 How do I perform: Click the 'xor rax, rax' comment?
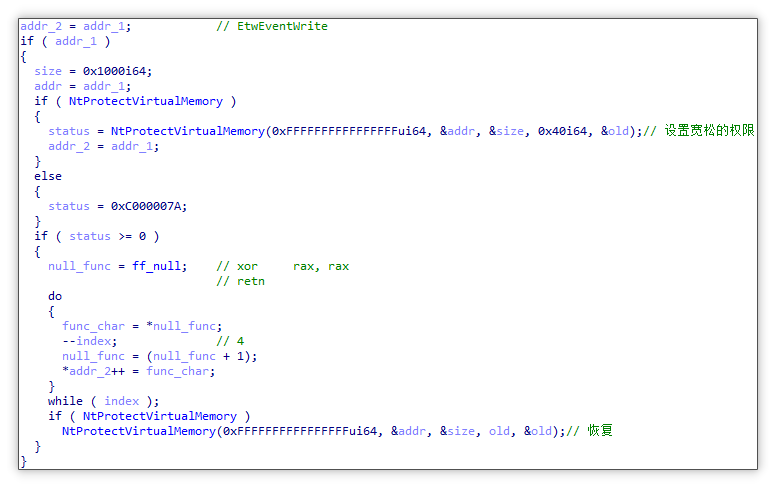[282, 266]
